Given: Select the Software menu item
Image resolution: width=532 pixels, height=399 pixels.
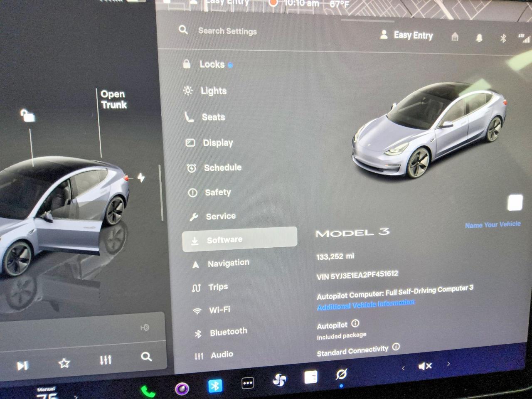Looking at the screenshot, I should (240, 239).
